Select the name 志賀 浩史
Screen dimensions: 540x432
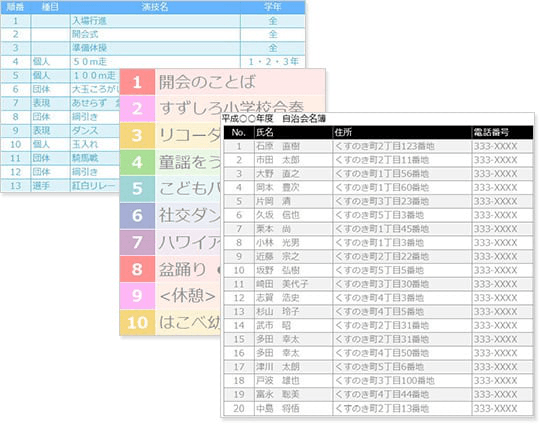(x=278, y=298)
